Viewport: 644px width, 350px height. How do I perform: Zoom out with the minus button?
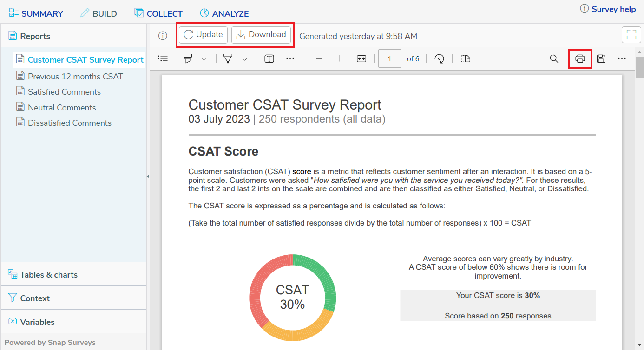(x=319, y=59)
